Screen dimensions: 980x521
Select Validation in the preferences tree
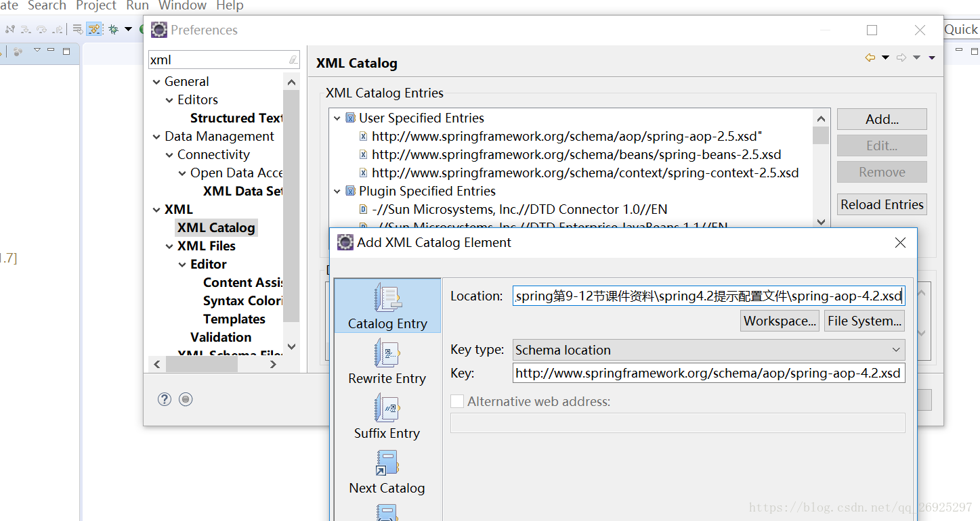221,337
